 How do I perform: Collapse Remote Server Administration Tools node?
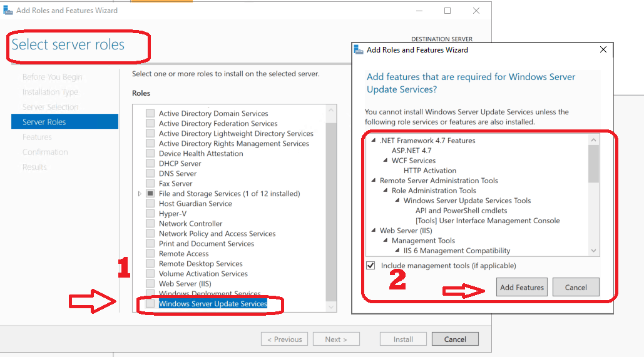click(374, 181)
